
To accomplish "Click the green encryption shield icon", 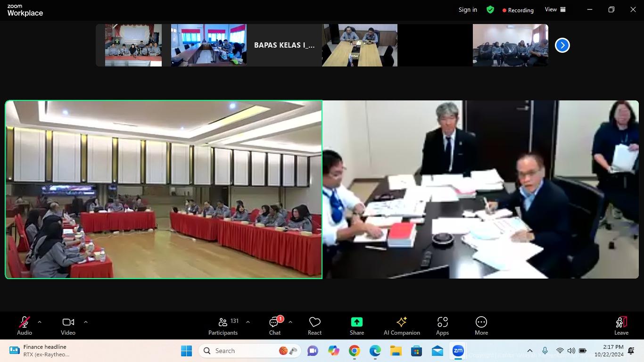I will pos(490,9).
